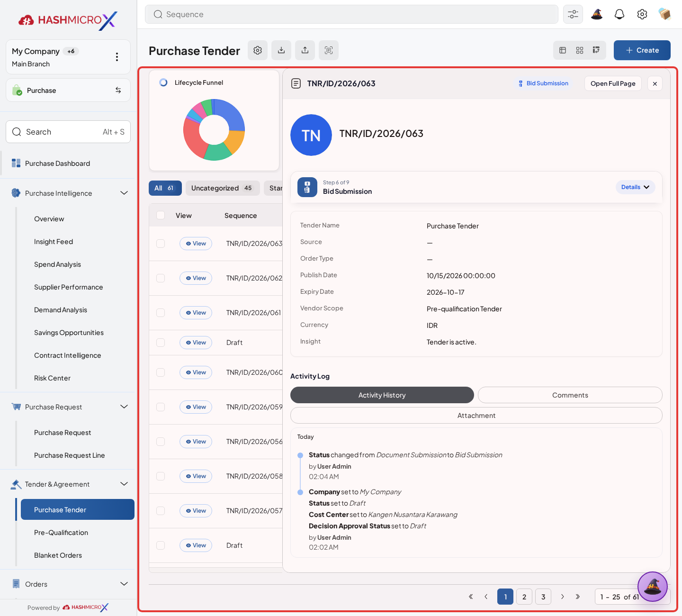Tick the select-all checkbox in table header
This screenshot has width=682, height=616.
coord(161,215)
